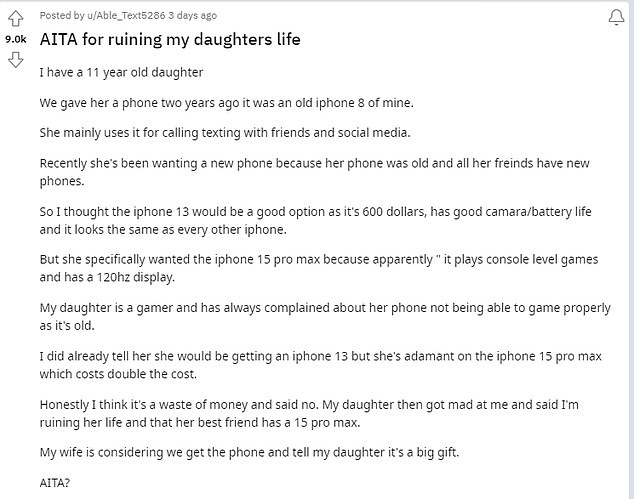Click the line about calling texting with friends
The height and width of the screenshot is (499, 634).
coord(225,133)
